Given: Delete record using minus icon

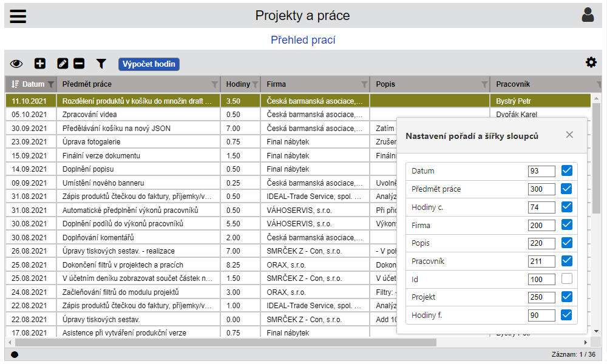Looking at the screenshot, I should pos(79,63).
